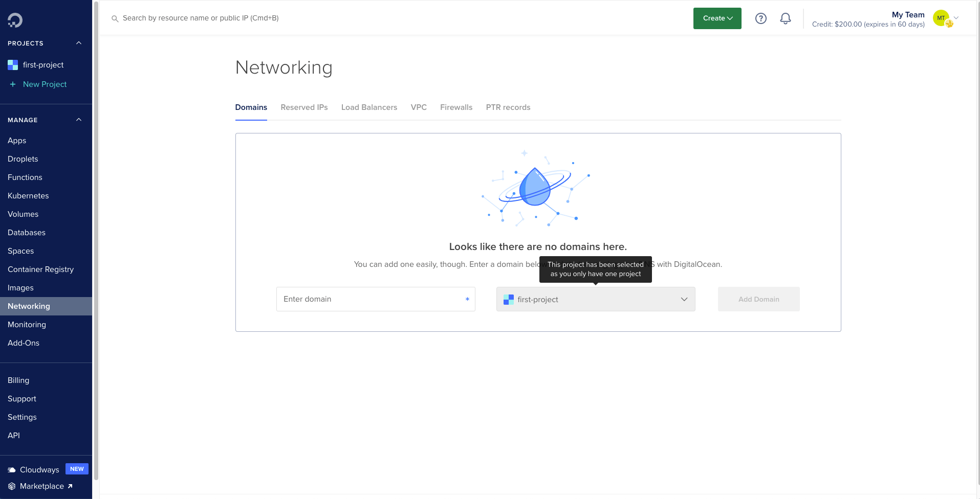
Task: Click the My Team avatar
Action: (942, 18)
